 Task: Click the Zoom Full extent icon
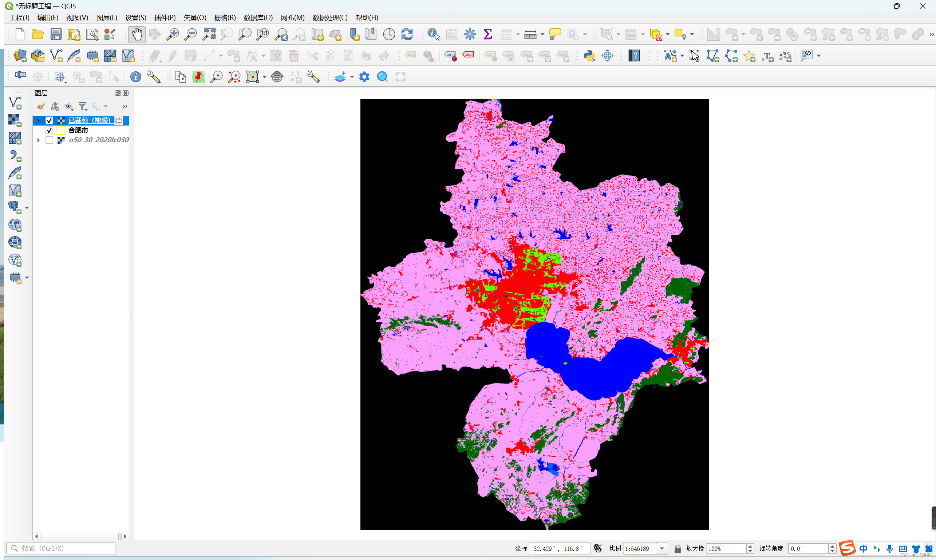click(x=209, y=34)
